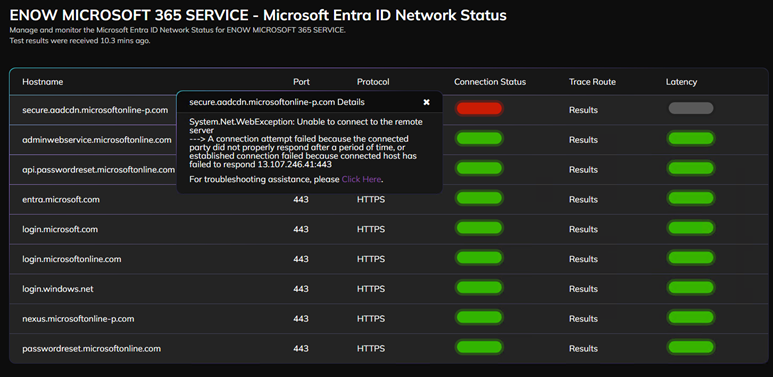Screen dimensions: 773x377
Task: Click hostname login.microsoftonline.com
Action: point(71,259)
